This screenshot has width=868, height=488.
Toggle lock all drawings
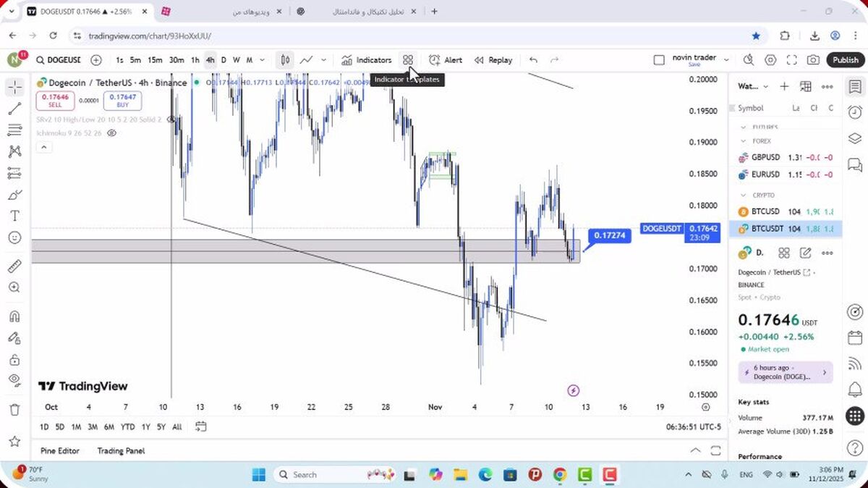click(14, 359)
